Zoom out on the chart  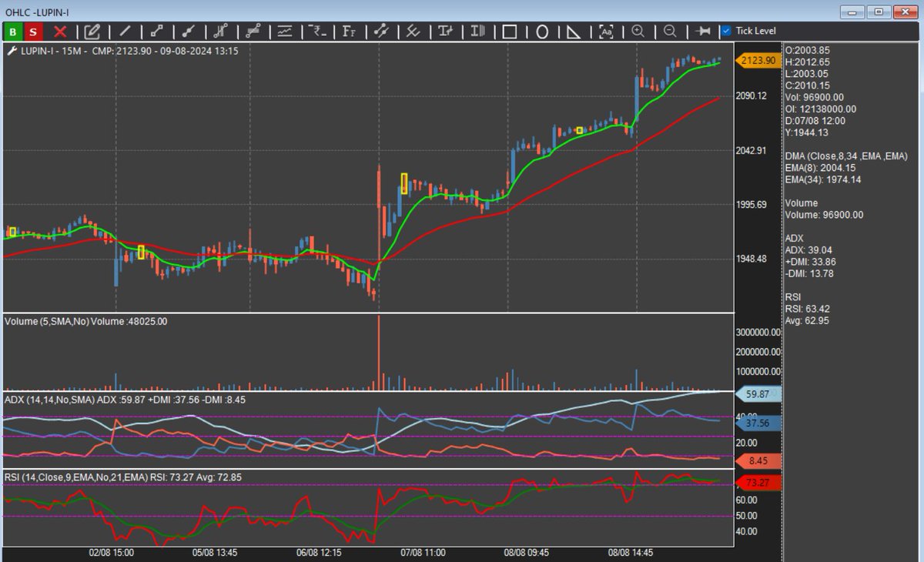coord(670,32)
